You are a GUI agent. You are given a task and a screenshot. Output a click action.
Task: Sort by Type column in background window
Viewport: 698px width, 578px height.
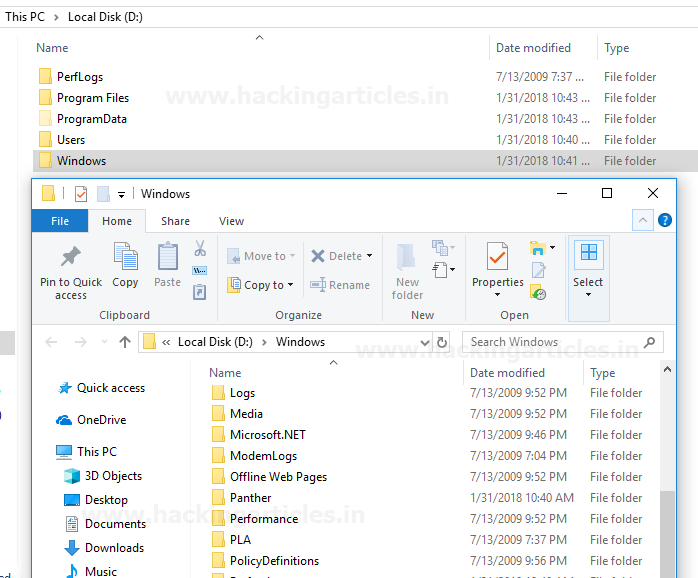click(617, 48)
